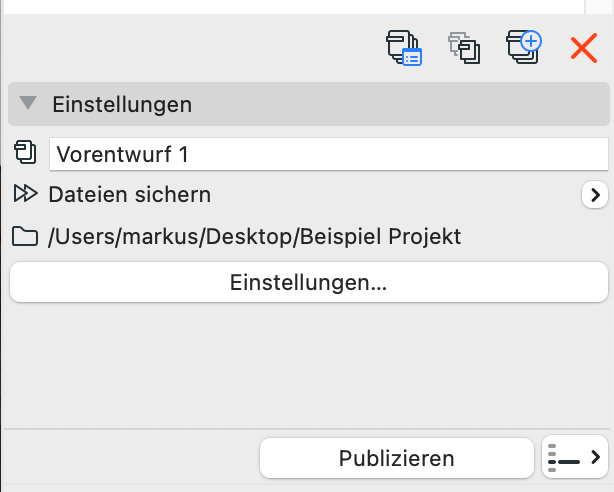Click the Einstellungen section header label
The image size is (614, 492).
point(122,105)
